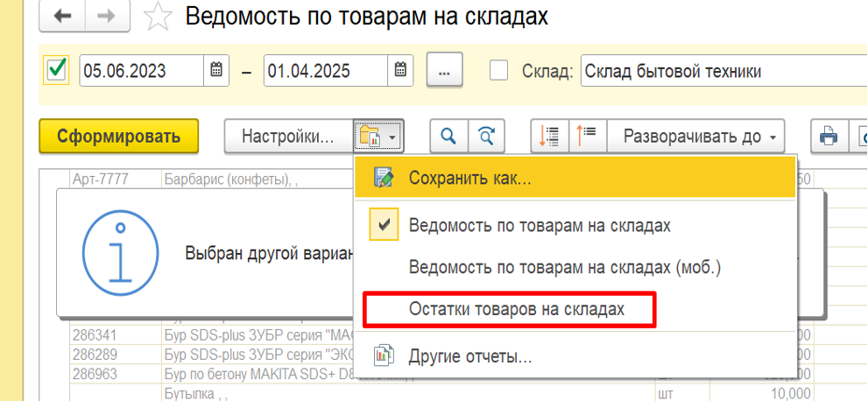Select checked variant Ведомость по товарам на складах
Screen dimensions: 868x401
tap(575, 226)
